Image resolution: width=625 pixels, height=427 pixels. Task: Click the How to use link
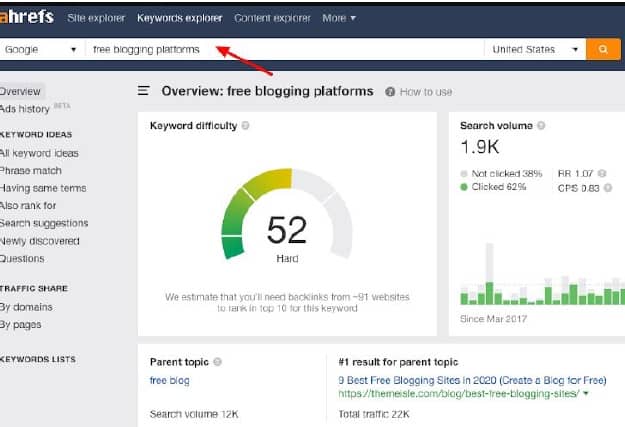pos(426,92)
